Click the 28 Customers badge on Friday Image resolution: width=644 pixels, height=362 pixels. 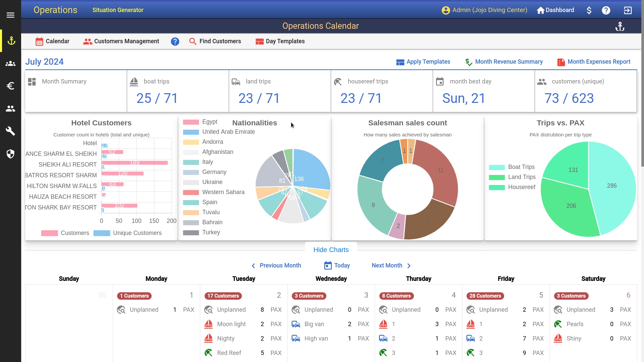pos(485,296)
